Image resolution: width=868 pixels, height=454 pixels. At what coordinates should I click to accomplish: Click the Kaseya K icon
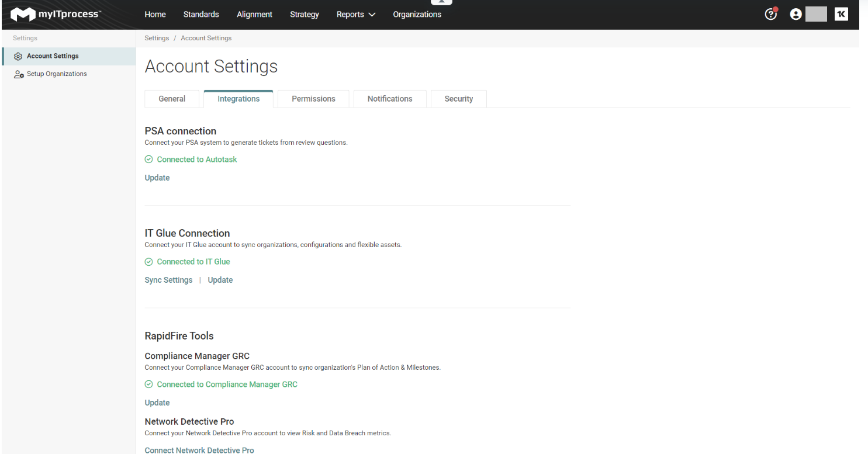point(841,15)
